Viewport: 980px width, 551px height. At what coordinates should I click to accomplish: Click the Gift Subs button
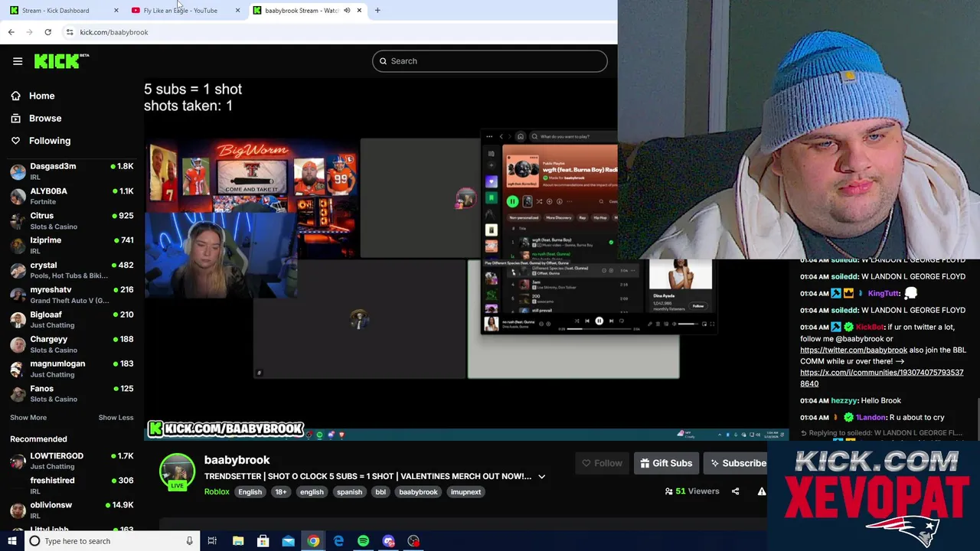click(666, 463)
